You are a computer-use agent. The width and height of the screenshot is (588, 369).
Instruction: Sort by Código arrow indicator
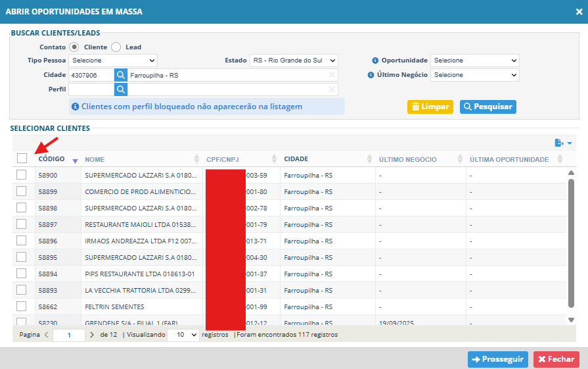point(75,161)
